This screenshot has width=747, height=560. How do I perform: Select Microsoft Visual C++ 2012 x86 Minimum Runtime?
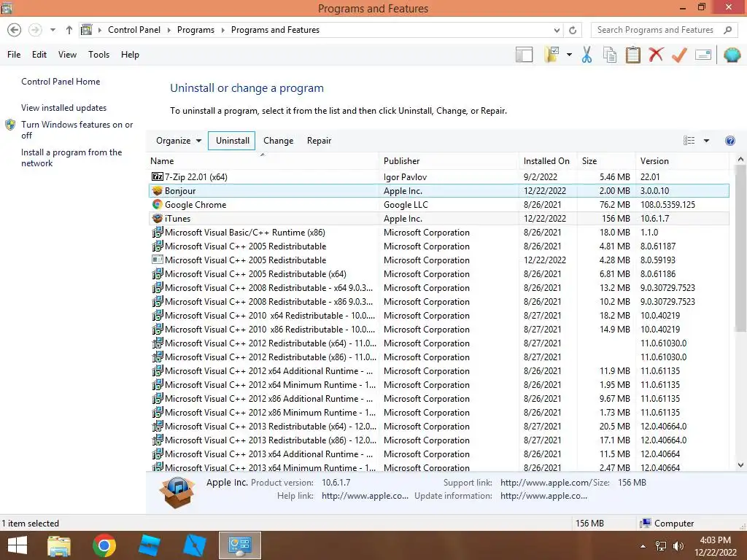[x=438, y=413]
